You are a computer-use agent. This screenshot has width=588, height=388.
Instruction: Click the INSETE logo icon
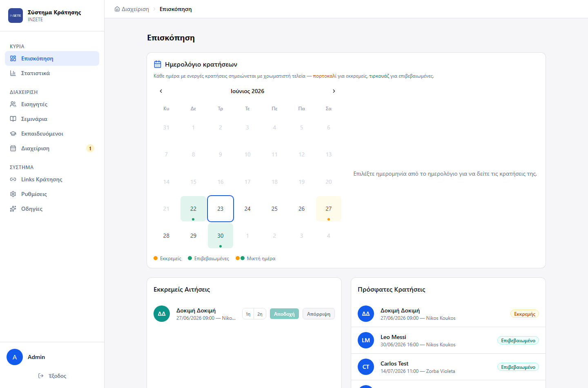pyautogui.click(x=16, y=16)
